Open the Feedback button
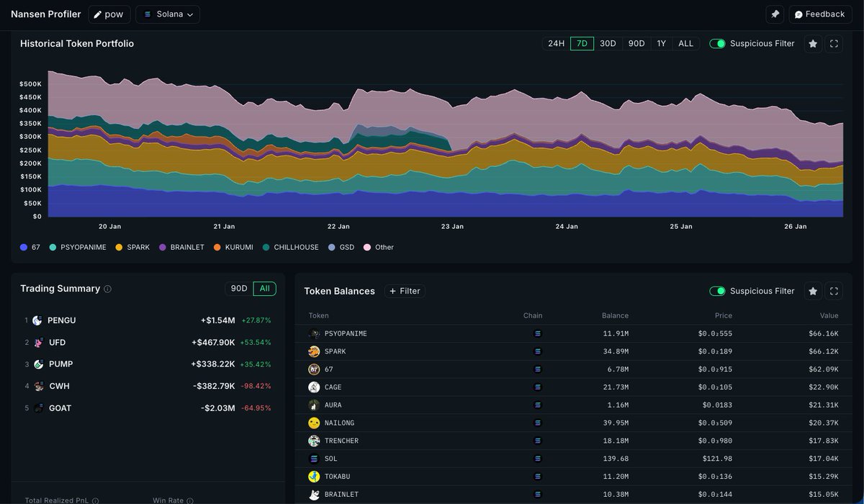Image resolution: width=864 pixels, height=504 pixels. click(819, 14)
